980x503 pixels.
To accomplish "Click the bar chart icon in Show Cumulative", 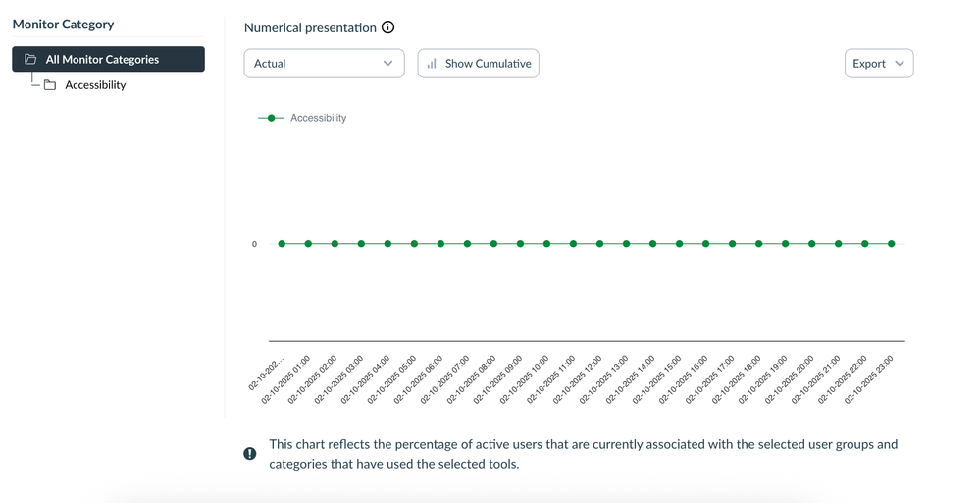I will (x=432, y=64).
